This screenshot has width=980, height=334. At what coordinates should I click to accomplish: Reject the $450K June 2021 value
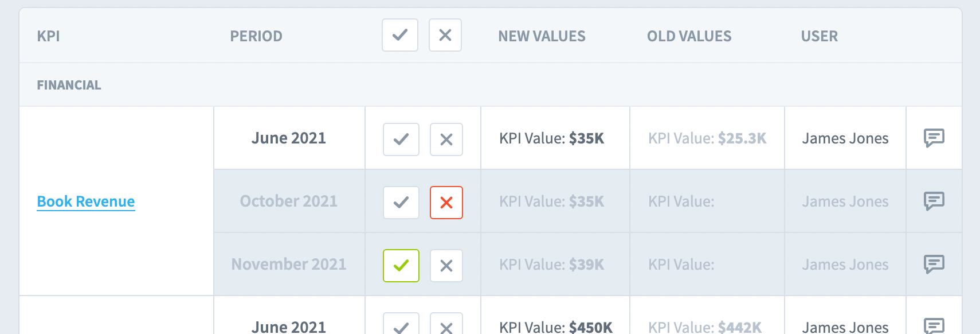446,325
